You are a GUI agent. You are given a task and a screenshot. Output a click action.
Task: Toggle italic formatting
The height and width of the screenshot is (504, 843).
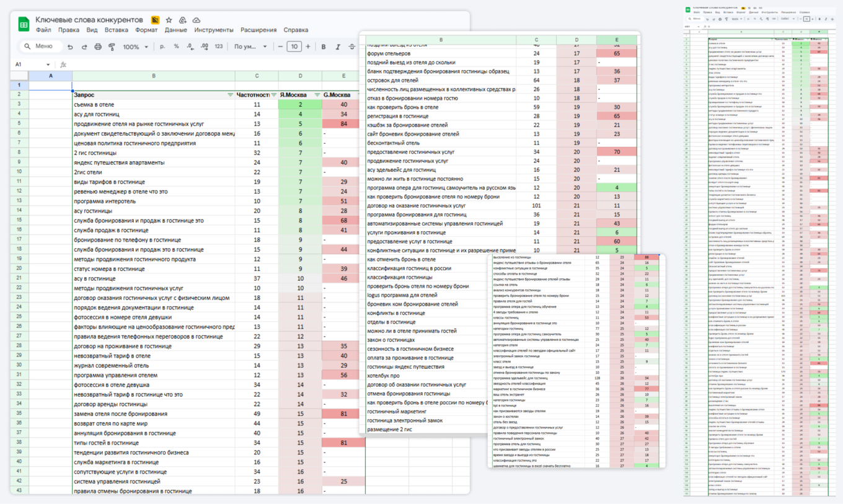338,46
